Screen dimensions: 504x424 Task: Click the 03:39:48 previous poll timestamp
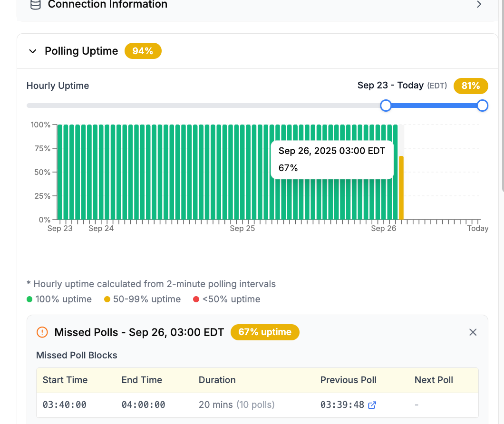[x=342, y=405]
